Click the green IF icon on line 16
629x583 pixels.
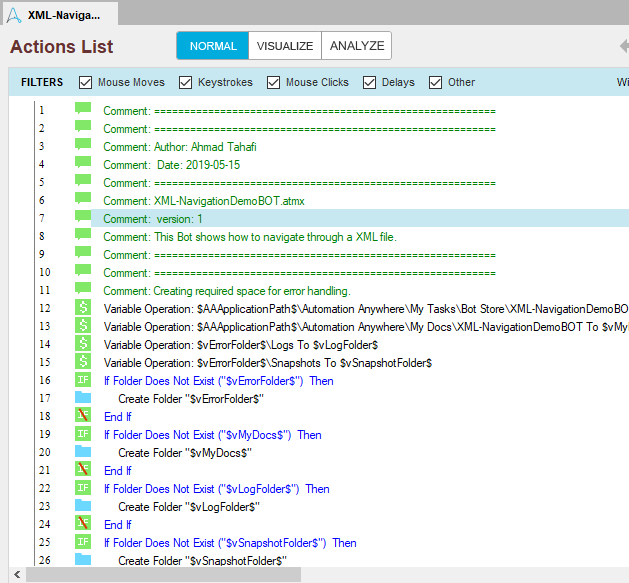[83, 380]
